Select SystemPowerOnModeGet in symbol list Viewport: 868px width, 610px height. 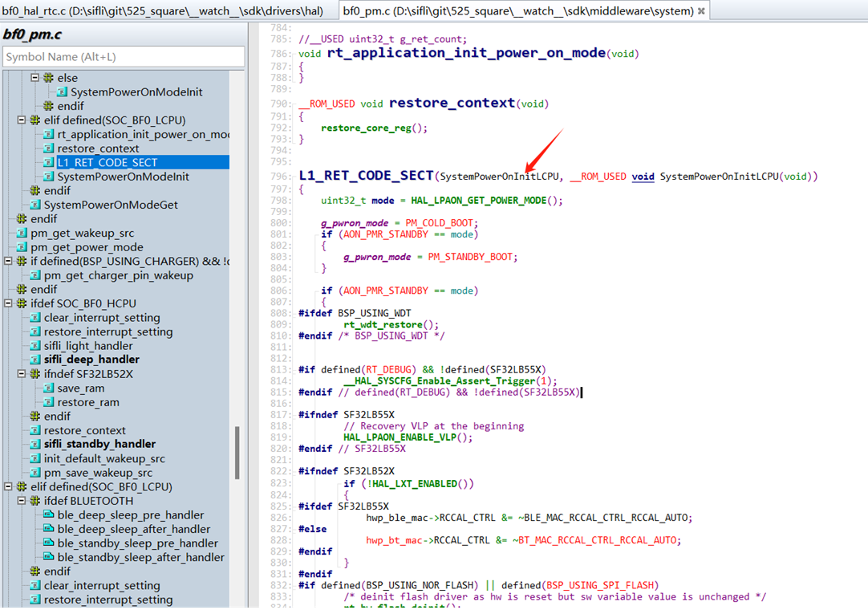tap(111, 205)
